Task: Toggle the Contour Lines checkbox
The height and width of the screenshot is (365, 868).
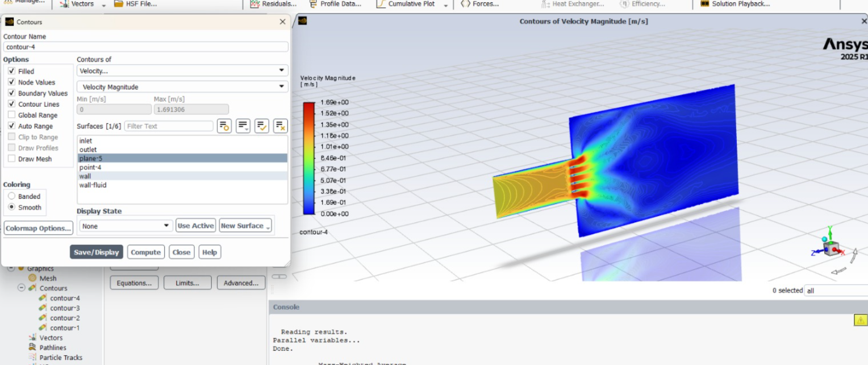Action: (x=11, y=104)
